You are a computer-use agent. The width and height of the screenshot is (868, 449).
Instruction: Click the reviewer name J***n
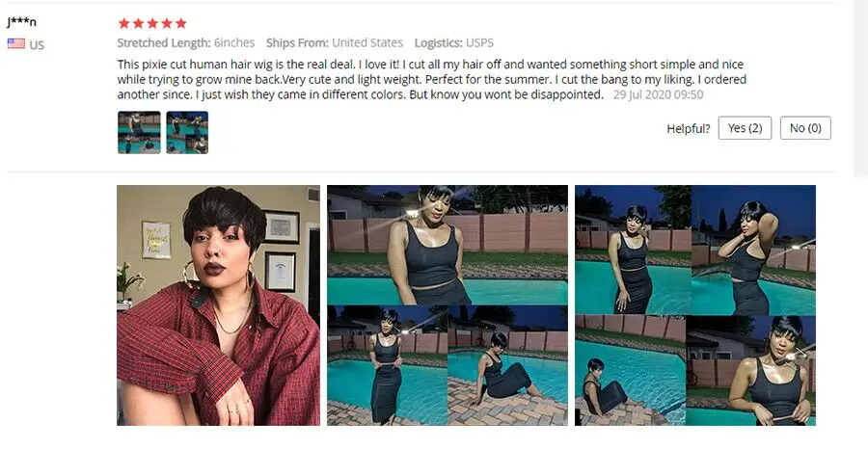click(x=21, y=22)
